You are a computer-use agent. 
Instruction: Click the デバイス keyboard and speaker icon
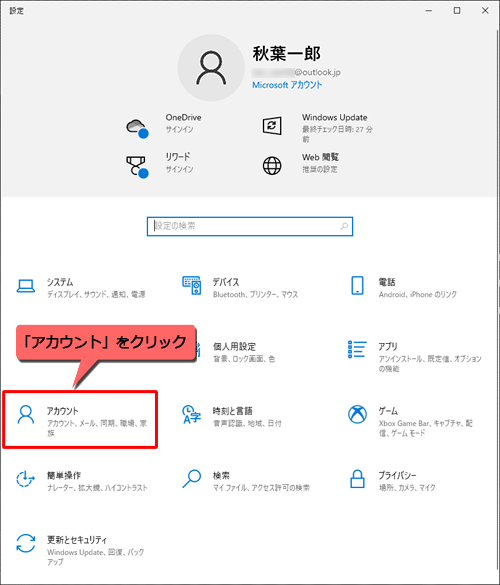192,285
